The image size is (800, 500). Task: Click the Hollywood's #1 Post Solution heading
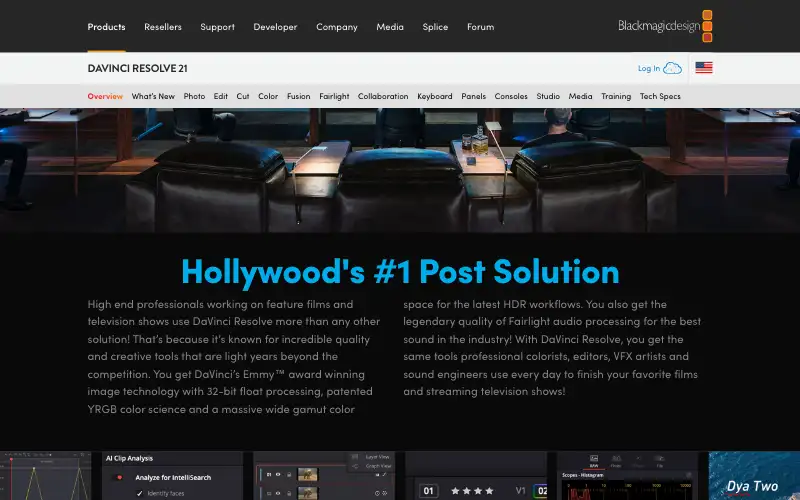click(401, 271)
